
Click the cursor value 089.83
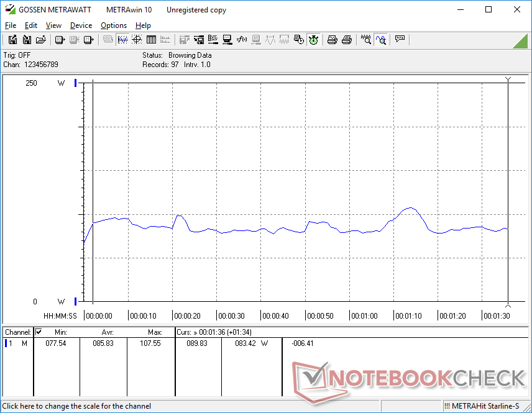(197, 343)
